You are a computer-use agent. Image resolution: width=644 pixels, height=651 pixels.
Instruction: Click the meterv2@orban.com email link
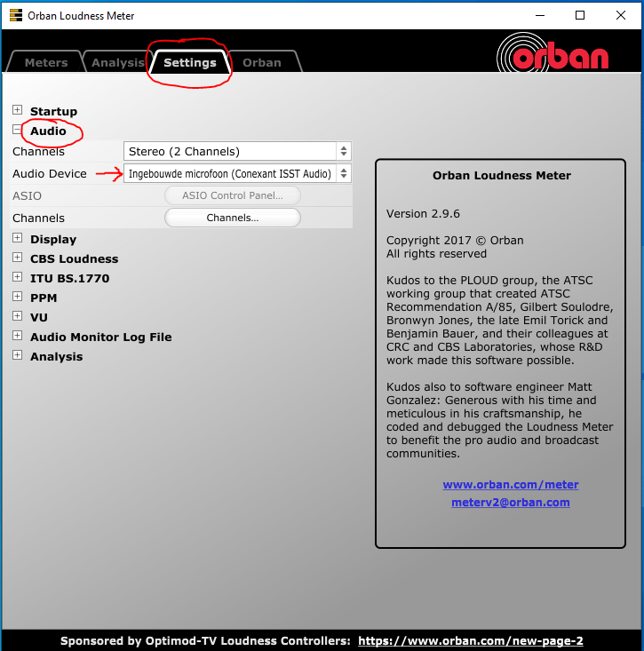coord(510,503)
